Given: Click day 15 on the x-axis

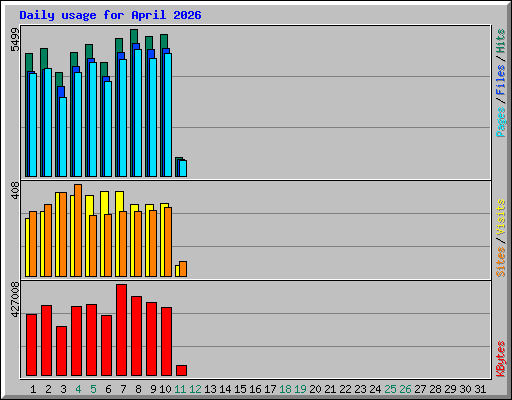Looking at the screenshot, I should [240, 389].
